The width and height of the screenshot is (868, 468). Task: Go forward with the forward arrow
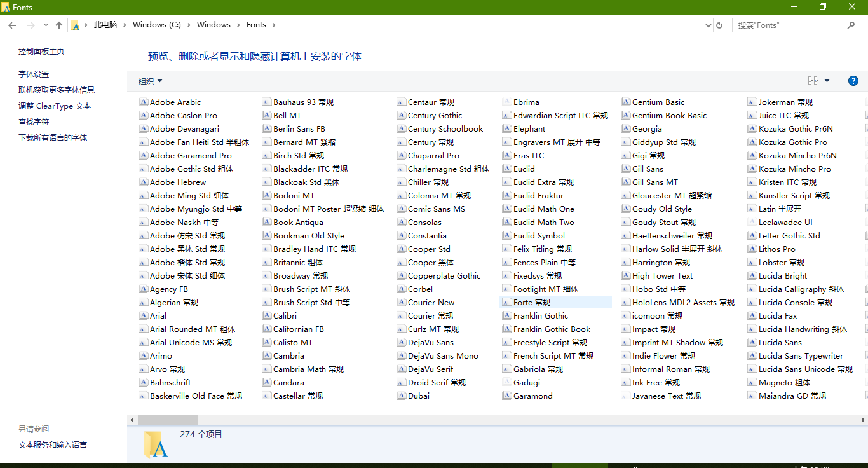(x=31, y=25)
